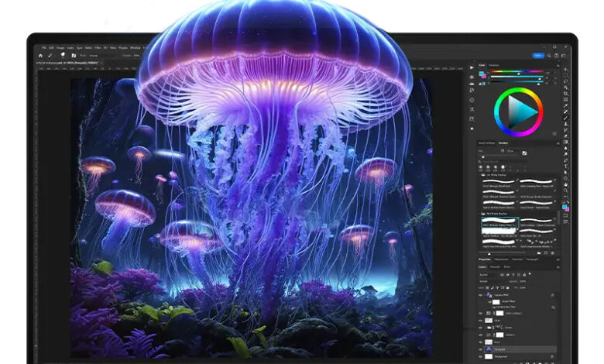Select the Pen tool
The width and height of the screenshot is (604, 364).
[x=565, y=160]
